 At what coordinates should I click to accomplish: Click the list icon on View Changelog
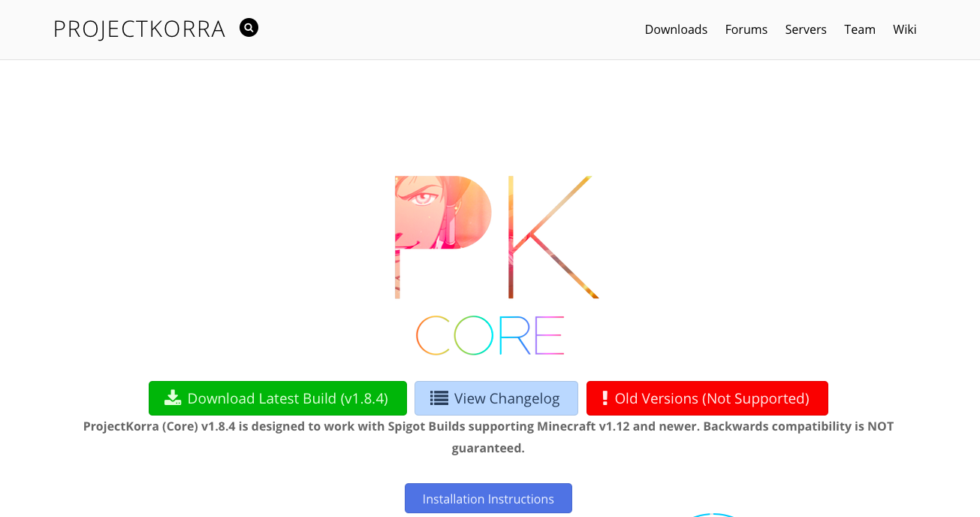439,398
